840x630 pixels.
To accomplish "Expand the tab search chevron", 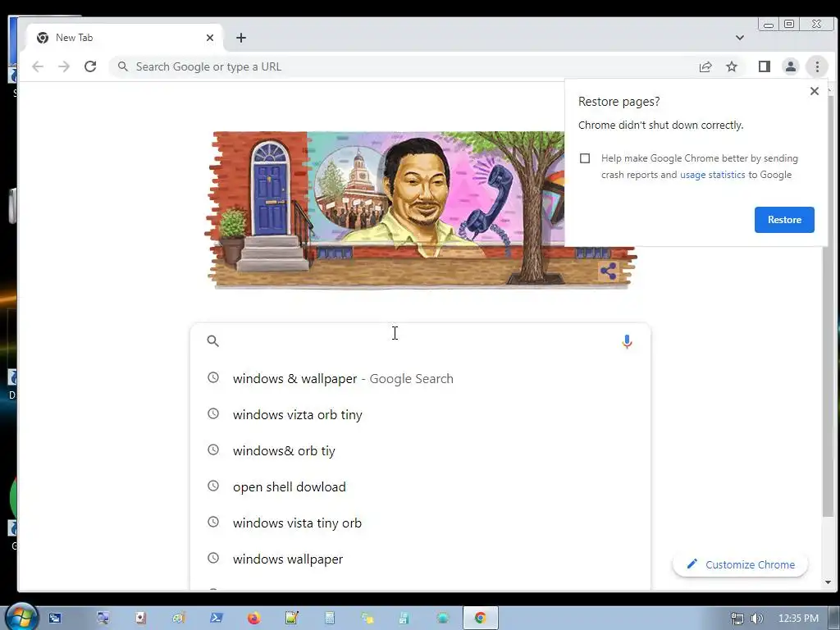I will click(x=740, y=38).
